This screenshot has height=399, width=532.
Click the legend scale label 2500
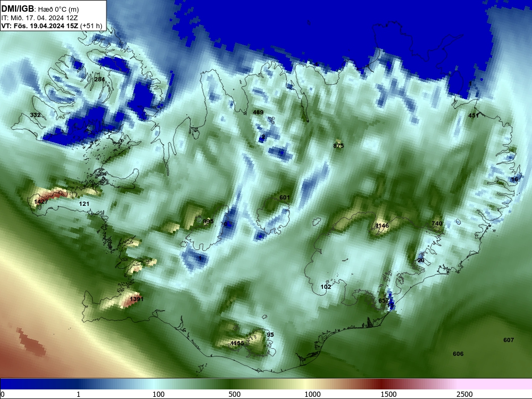(464, 394)
